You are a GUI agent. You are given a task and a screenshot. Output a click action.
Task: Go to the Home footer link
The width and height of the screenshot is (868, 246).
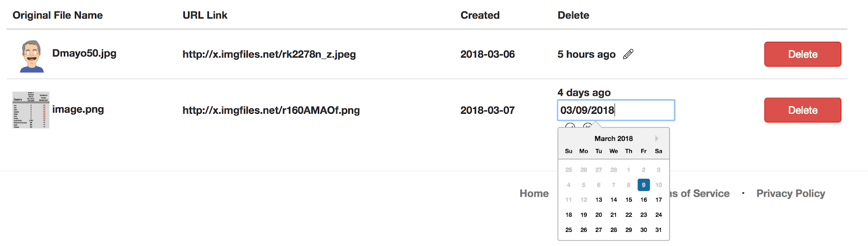[534, 193]
